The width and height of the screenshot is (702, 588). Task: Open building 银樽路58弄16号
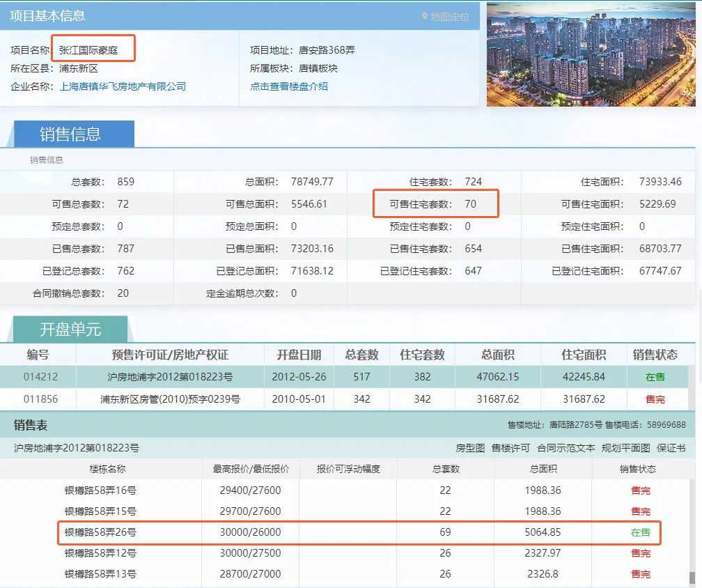pyautogui.click(x=100, y=490)
